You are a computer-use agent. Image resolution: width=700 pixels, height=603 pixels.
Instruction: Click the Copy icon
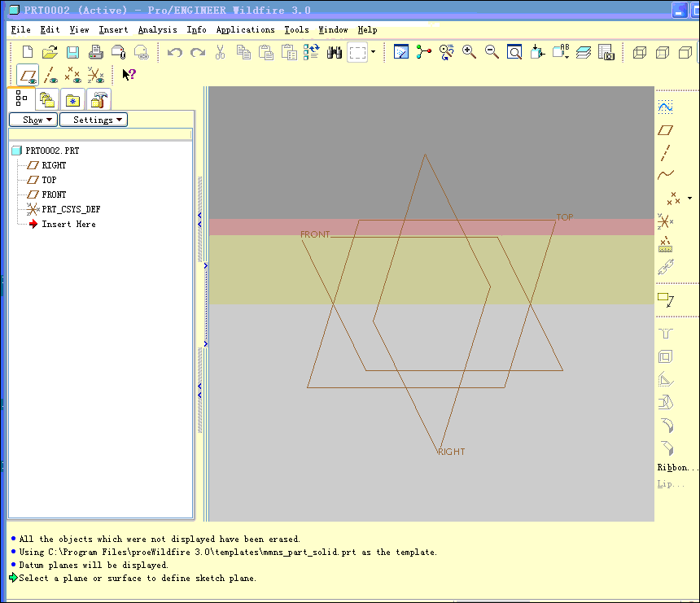tap(243, 52)
